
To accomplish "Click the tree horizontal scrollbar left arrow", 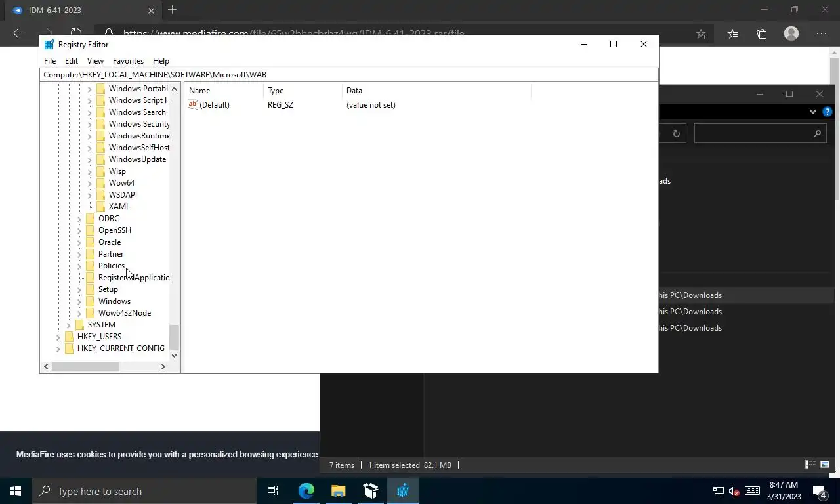I will tap(46, 366).
